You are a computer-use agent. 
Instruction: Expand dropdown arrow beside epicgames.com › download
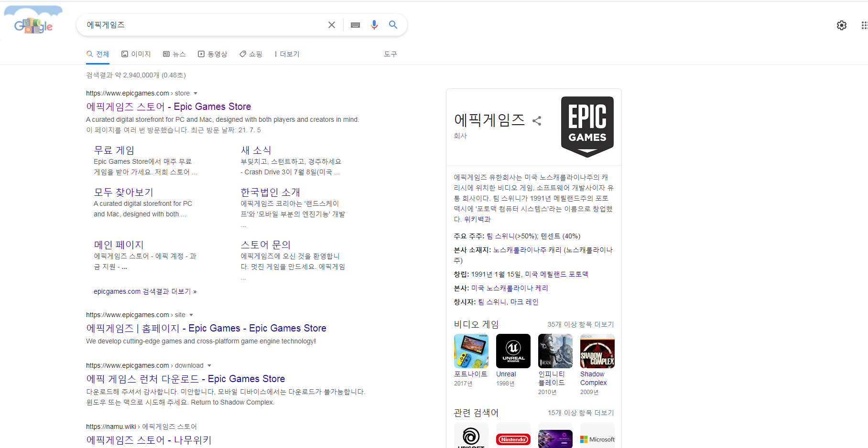coord(209,366)
